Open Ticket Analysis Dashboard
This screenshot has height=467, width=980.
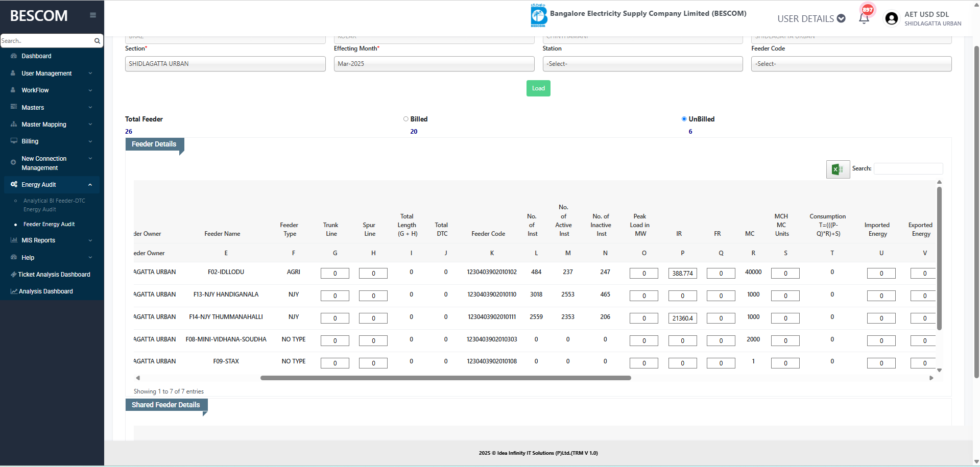[54, 275]
